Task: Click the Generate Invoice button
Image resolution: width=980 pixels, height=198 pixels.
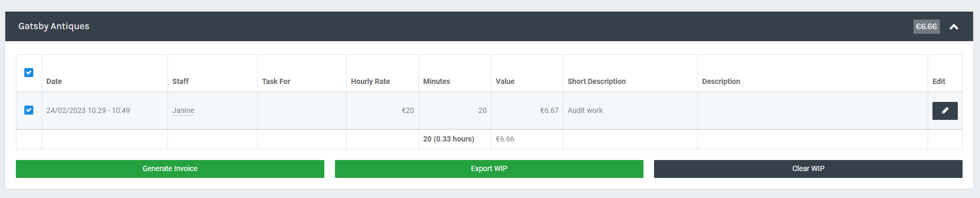Action: click(x=170, y=169)
